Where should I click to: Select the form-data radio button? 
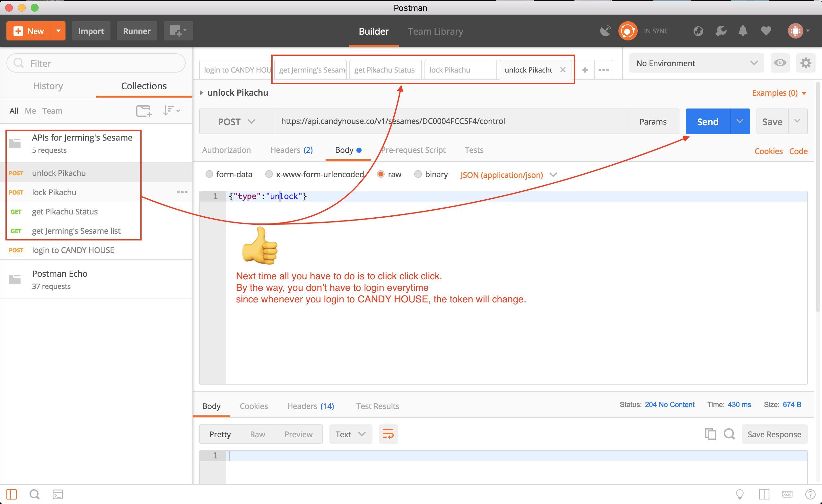tap(209, 174)
